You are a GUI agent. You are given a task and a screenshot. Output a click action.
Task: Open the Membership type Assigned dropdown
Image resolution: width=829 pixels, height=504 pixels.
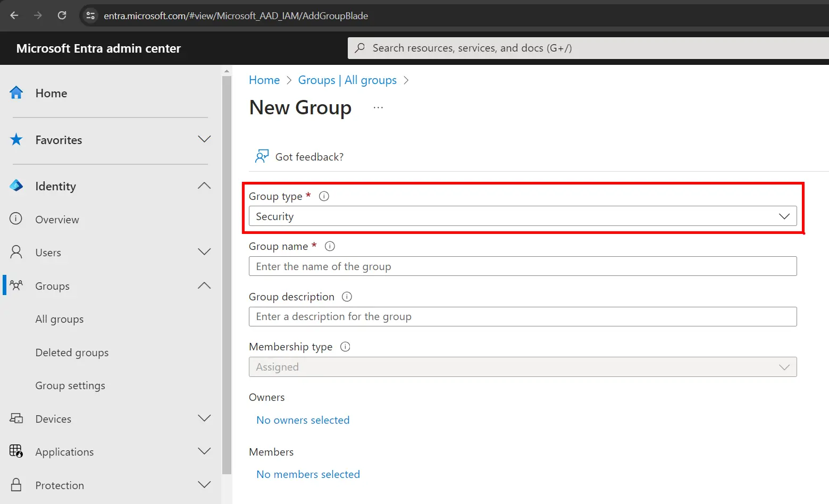click(x=522, y=367)
